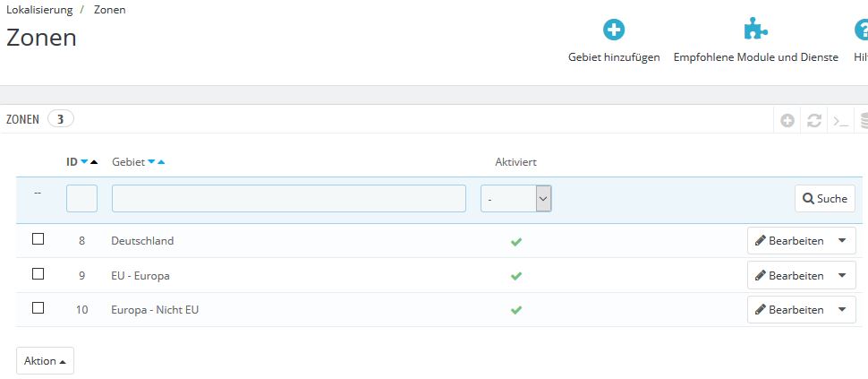This screenshot has height=379, width=868.
Task: Check the box for EU - Europa
Action: (x=38, y=273)
